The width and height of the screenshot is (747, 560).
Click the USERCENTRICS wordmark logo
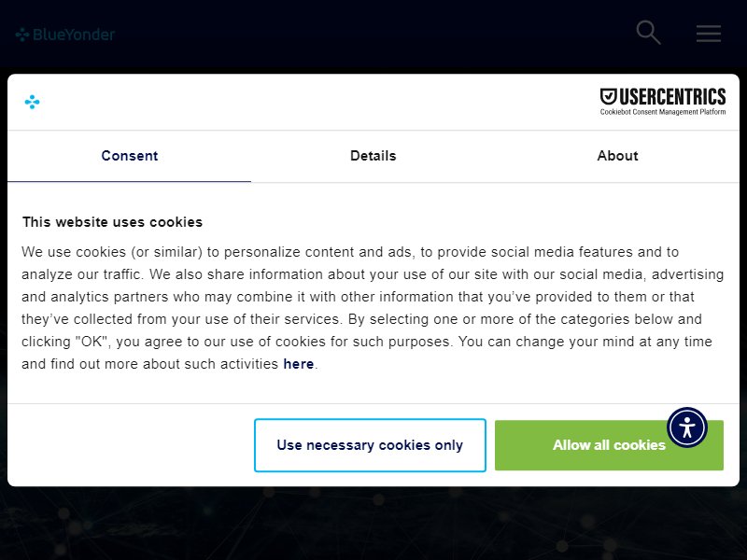[672, 97]
